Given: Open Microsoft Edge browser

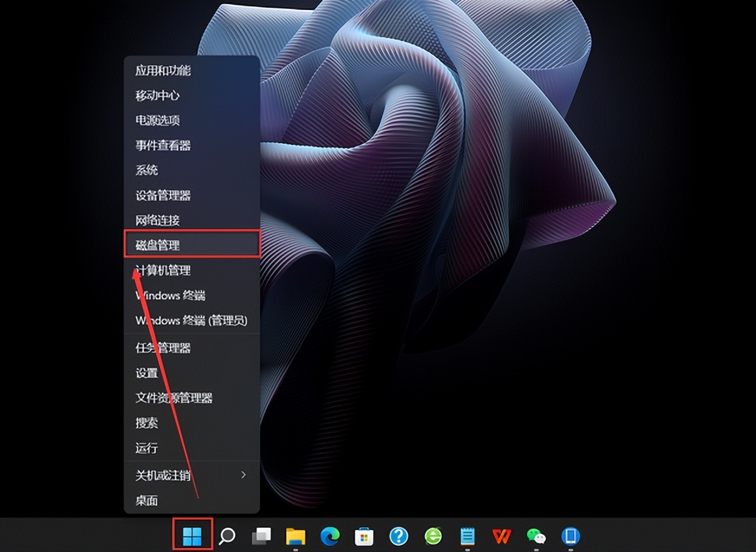Looking at the screenshot, I should pyautogui.click(x=329, y=537).
